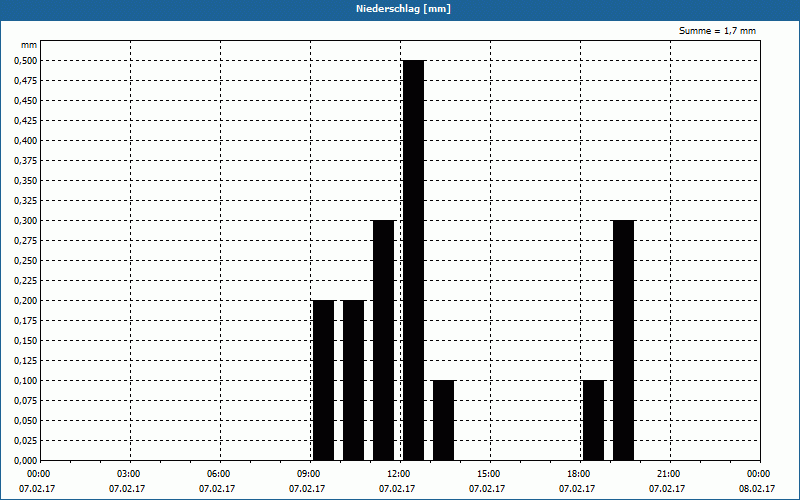The image size is (800, 500).
Task: Select the "0,100" y-axis label
Action: tap(26, 381)
